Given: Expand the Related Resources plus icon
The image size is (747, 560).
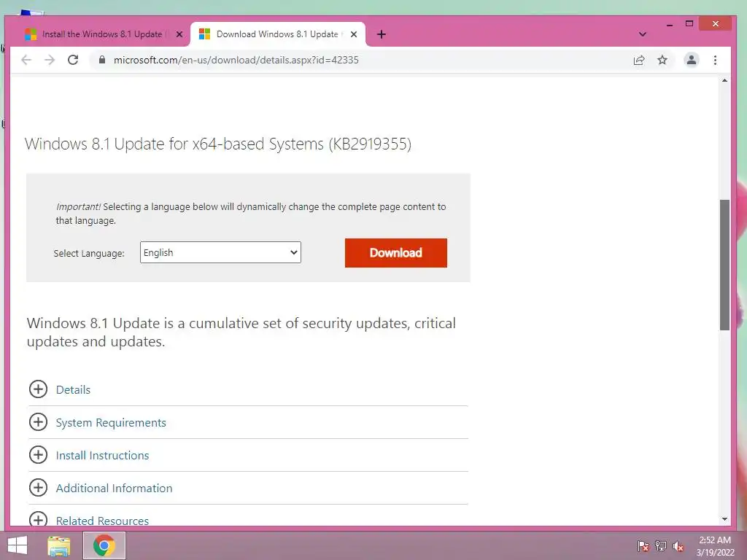Looking at the screenshot, I should pos(38,519).
